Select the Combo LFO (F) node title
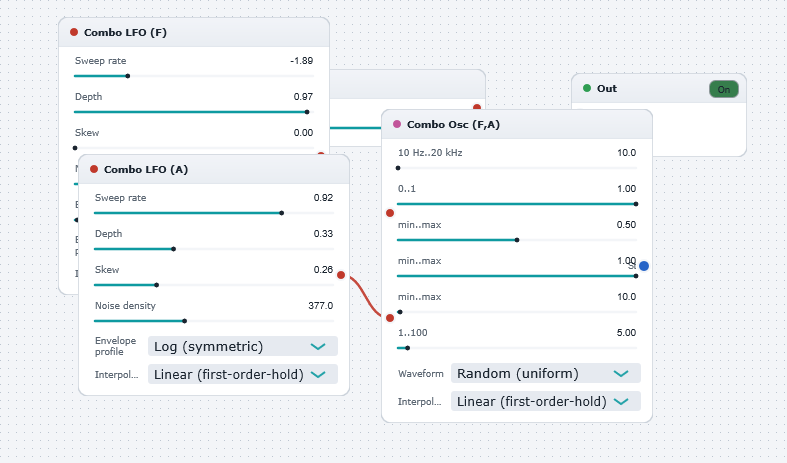The image size is (787, 463). [125, 33]
